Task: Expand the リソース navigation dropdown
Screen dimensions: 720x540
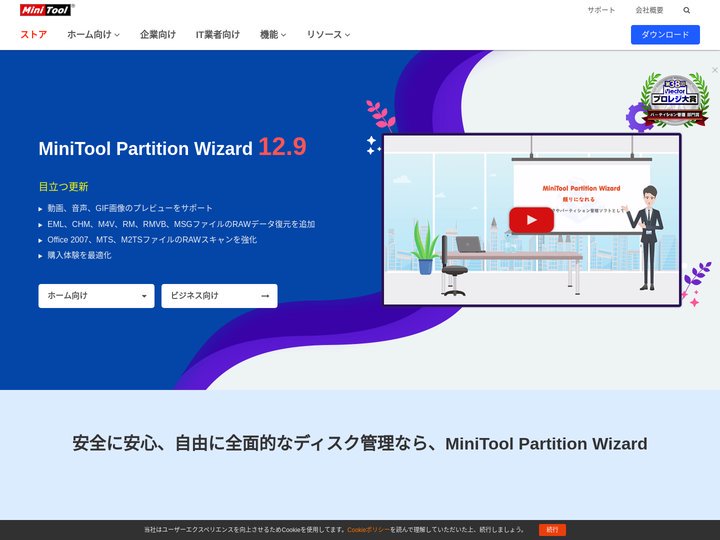Action: click(328, 34)
